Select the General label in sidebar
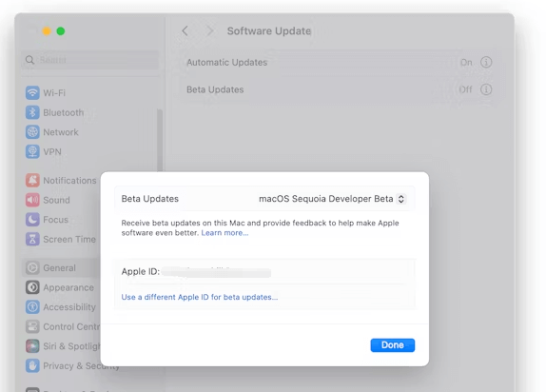Viewport: 546px width, 392px height. [60, 268]
